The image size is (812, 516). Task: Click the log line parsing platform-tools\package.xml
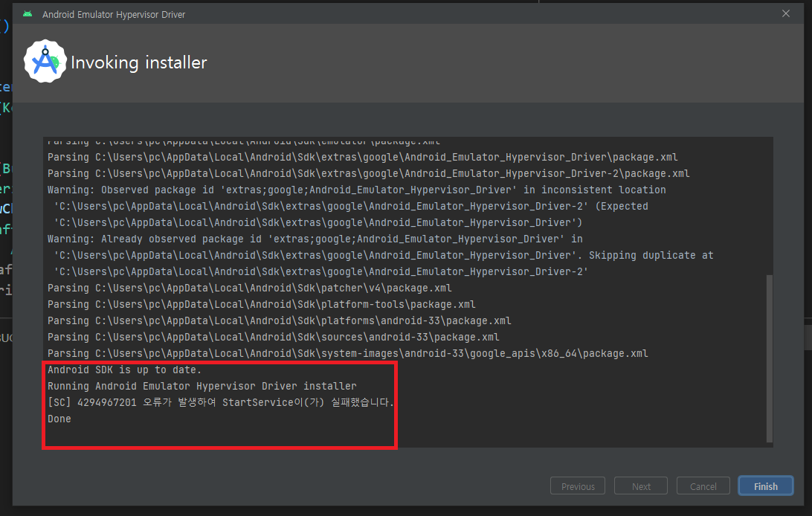(x=262, y=304)
